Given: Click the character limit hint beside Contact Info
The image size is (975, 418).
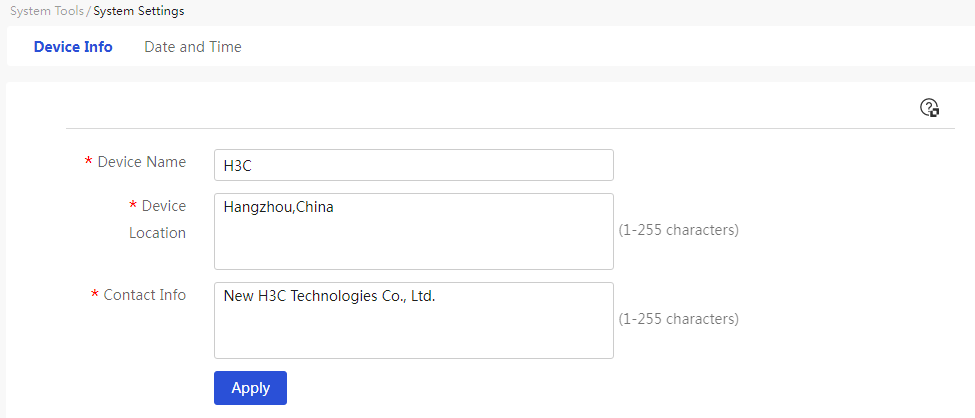Looking at the screenshot, I should (678, 319).
